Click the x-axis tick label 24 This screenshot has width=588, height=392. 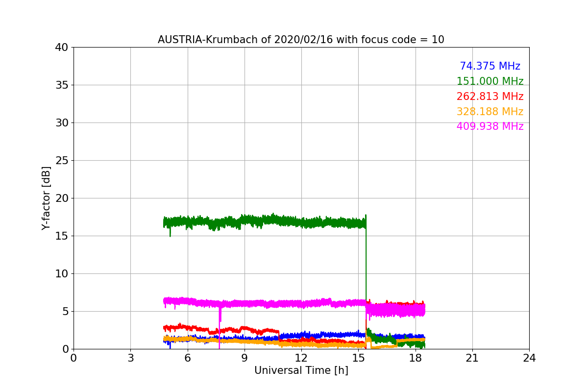tap(529, 358)
